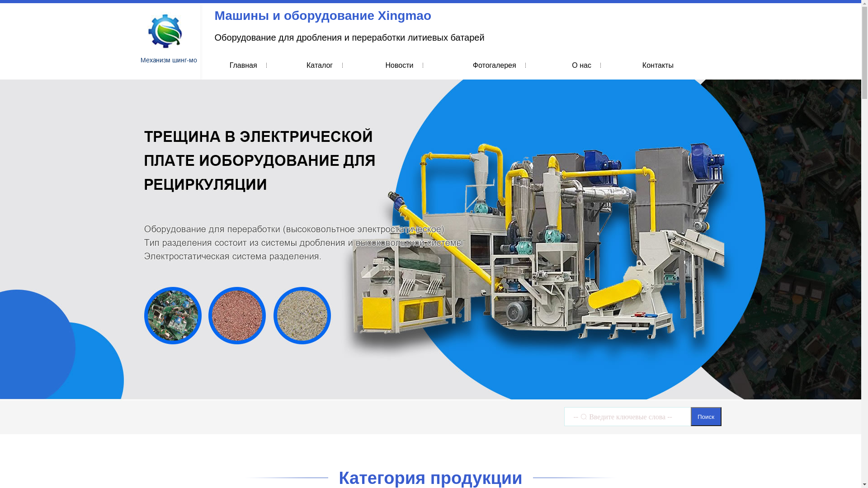Click the circuit board scrap thumbnail
Screen dimensions: 868x488
coord(173,315)
